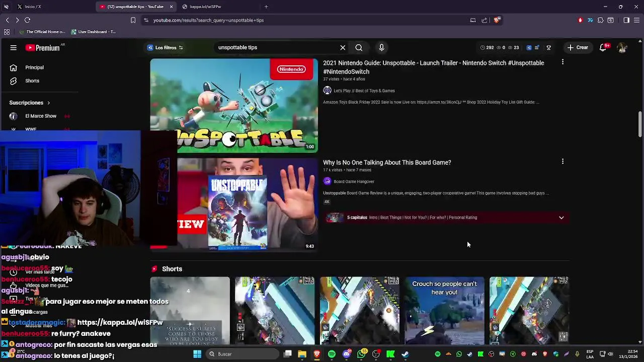This screenshot has width=644, height=362.
Task: Go back to the previous page
Action: point(7,20)
